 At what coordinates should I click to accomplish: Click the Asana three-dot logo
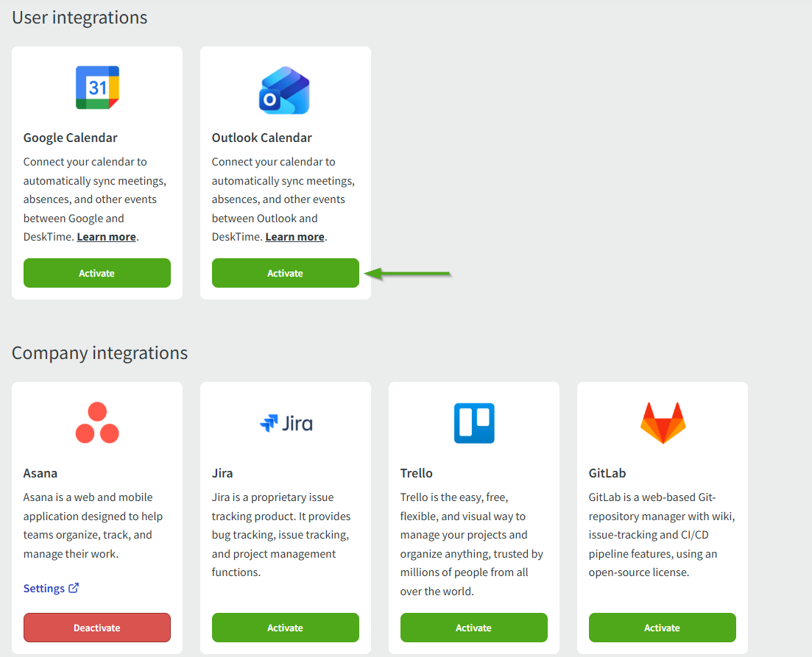click(97, 423)
